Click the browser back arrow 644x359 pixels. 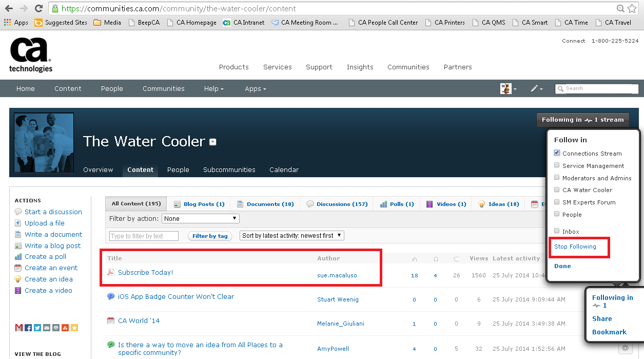(9, 9)
